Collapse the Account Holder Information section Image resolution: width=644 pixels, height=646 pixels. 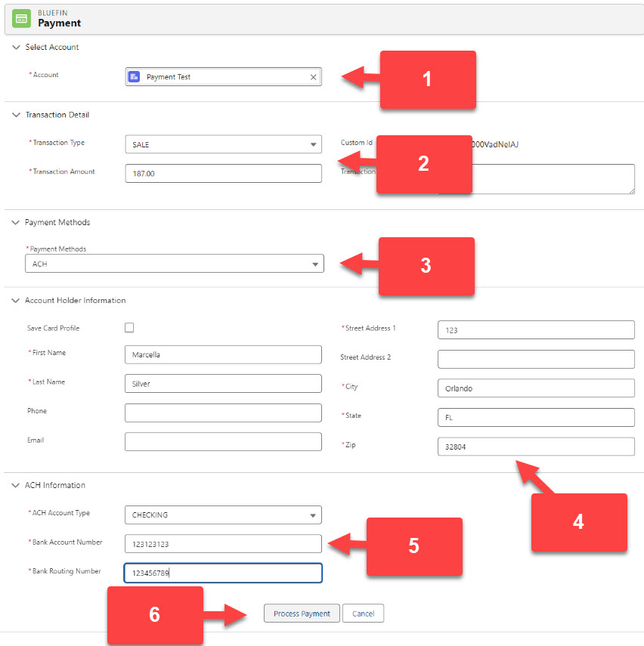click(x=16, y=301)
